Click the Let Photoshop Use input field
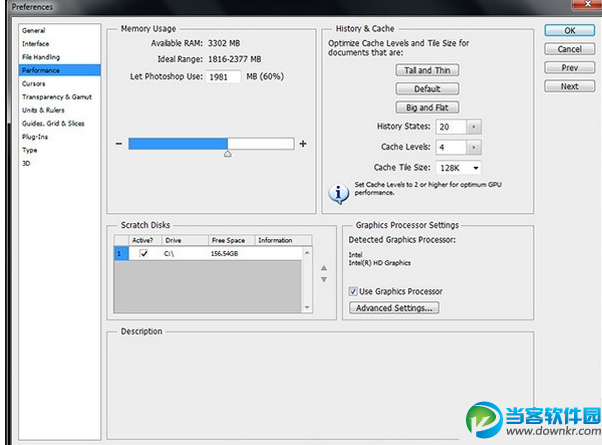This screenshot has width=602, height=445. (223, 77)
